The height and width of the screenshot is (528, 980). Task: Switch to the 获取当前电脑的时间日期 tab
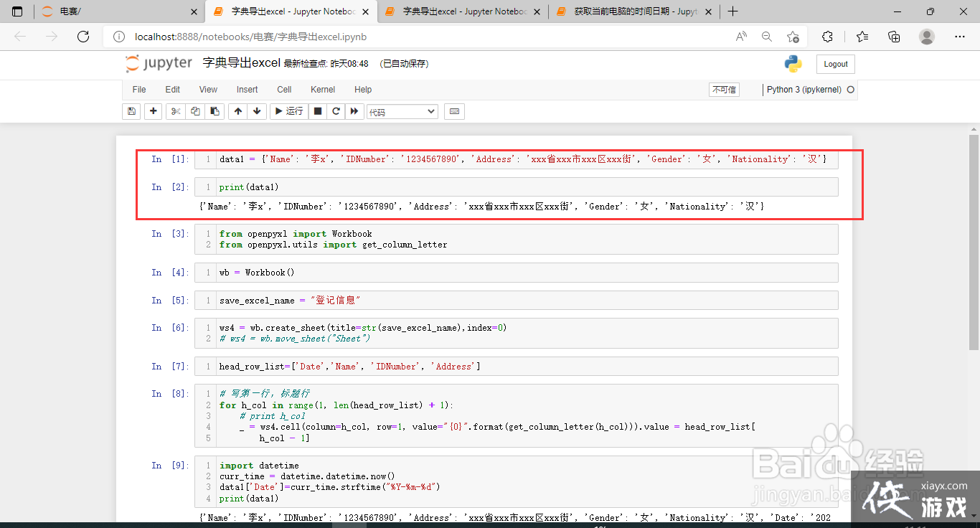click(636, 11)
